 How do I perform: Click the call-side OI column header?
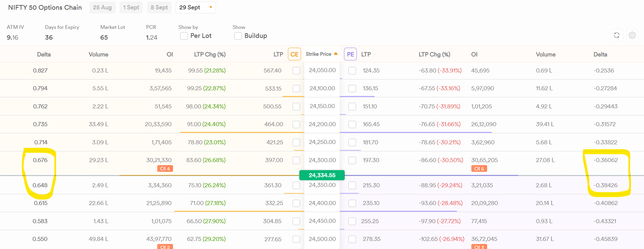click(x=170, y=54)
